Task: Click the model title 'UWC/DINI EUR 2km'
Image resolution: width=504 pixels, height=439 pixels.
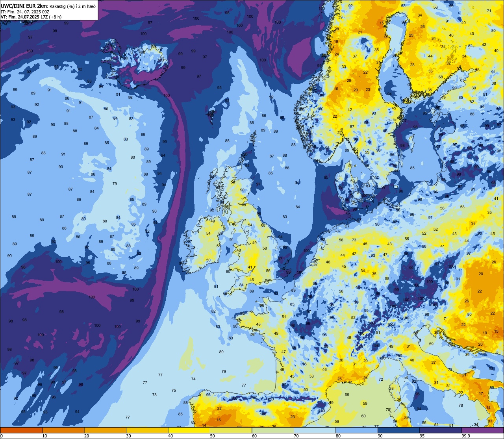Action: point(23,6)
